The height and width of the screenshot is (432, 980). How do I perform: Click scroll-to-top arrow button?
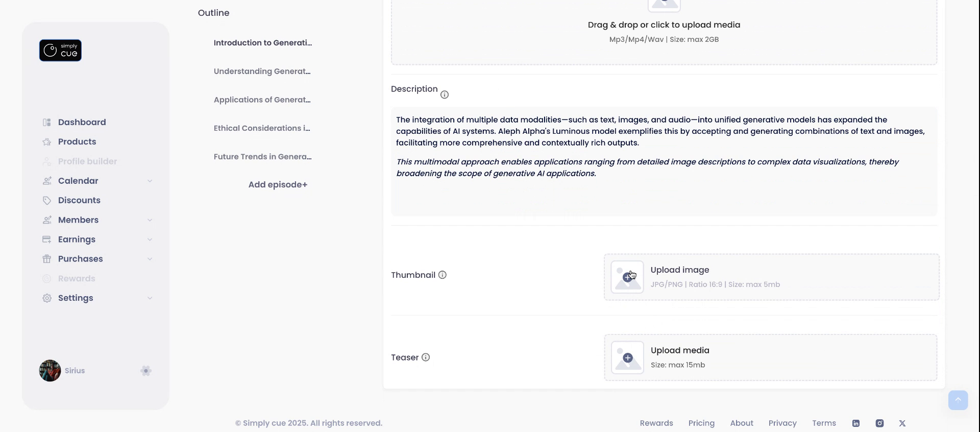[x=958, y=400]
